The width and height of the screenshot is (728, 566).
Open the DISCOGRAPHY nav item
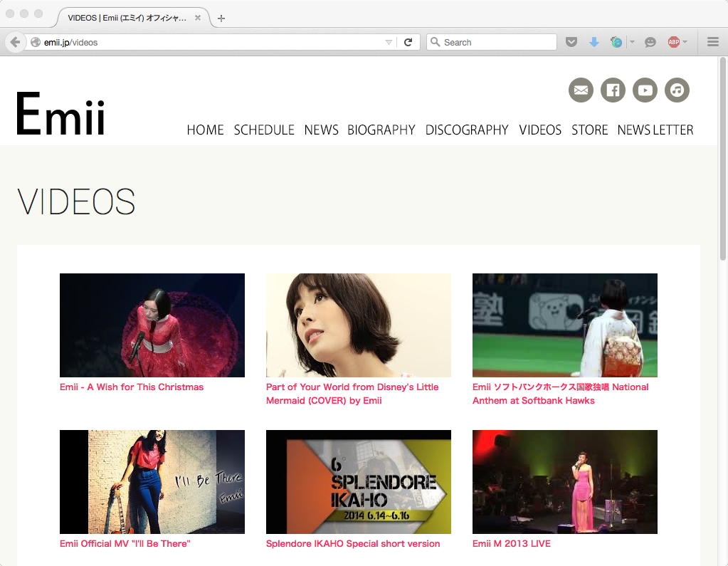click(467, 130)
